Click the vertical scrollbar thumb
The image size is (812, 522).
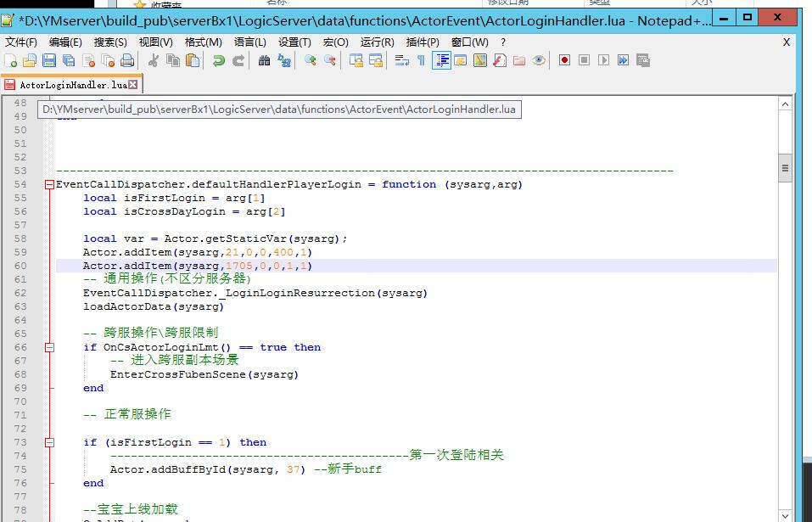point(785,170)
